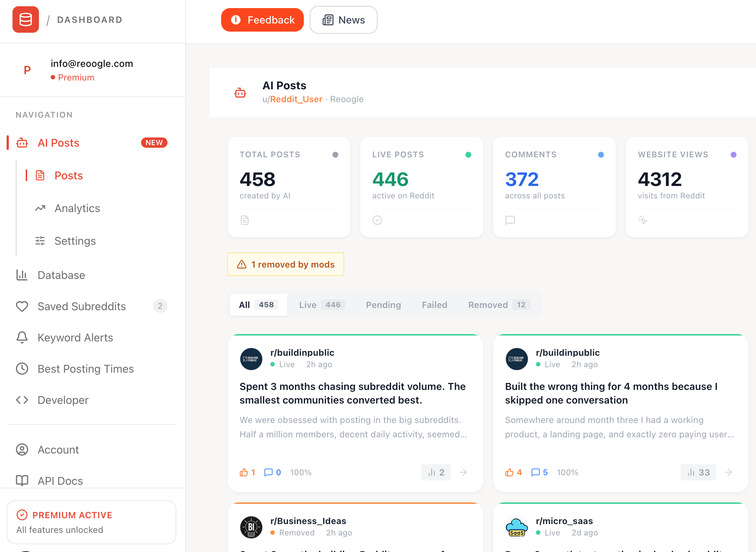Viewport: 756px width, 552px height.
Task: Click the document icon in Total Posts card
Action: click(245, 220)
